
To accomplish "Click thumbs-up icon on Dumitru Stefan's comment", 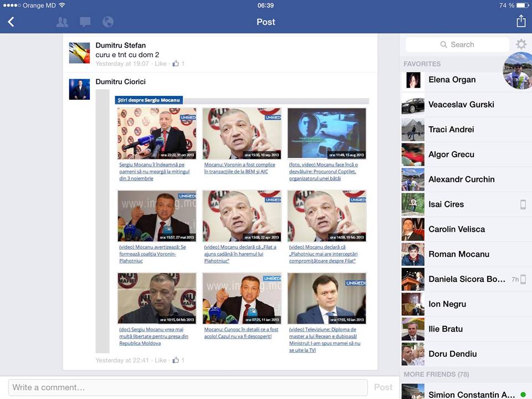I will pos(176,64).
